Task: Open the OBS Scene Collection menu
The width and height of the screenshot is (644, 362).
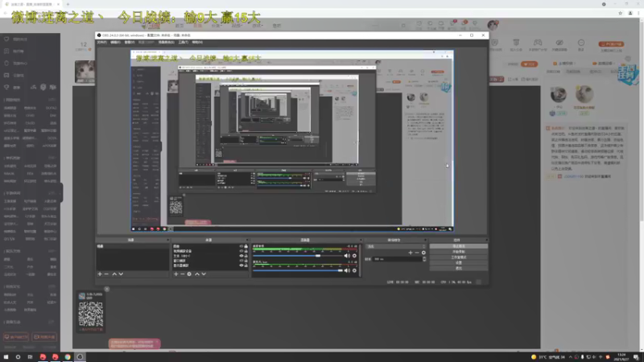Action: tap(167, 43)
